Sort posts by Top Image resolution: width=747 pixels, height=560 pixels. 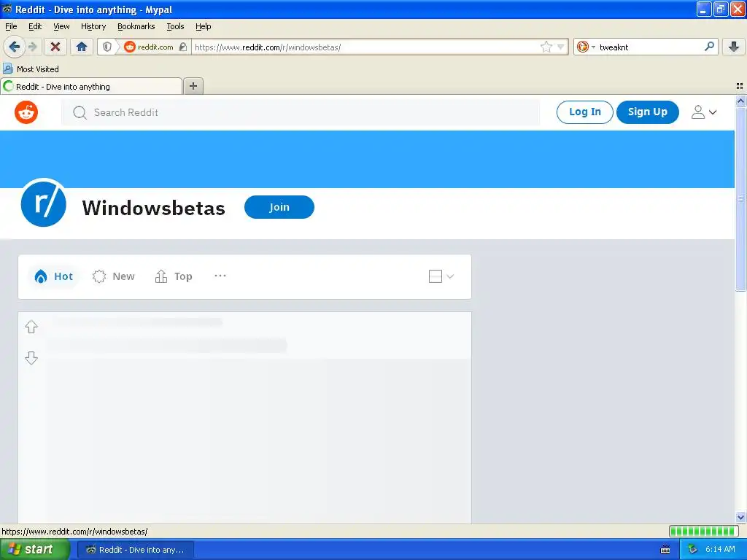[174, 276]
